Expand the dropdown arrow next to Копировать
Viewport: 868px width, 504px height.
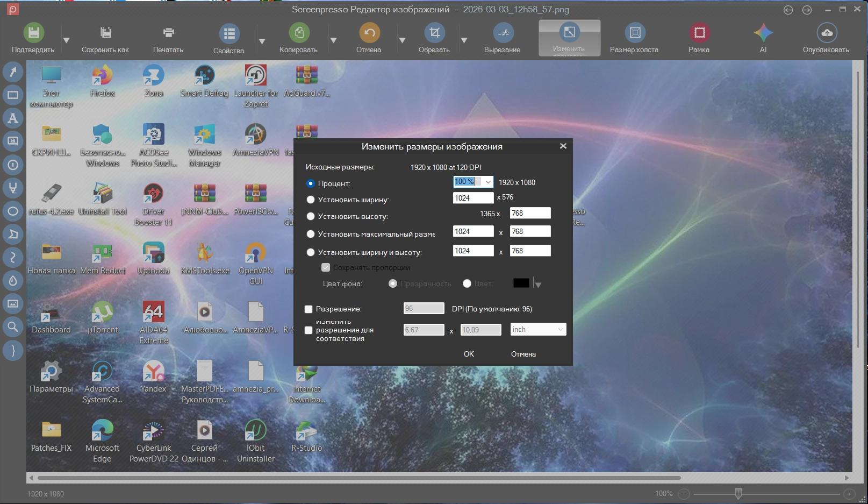(333, 40)
